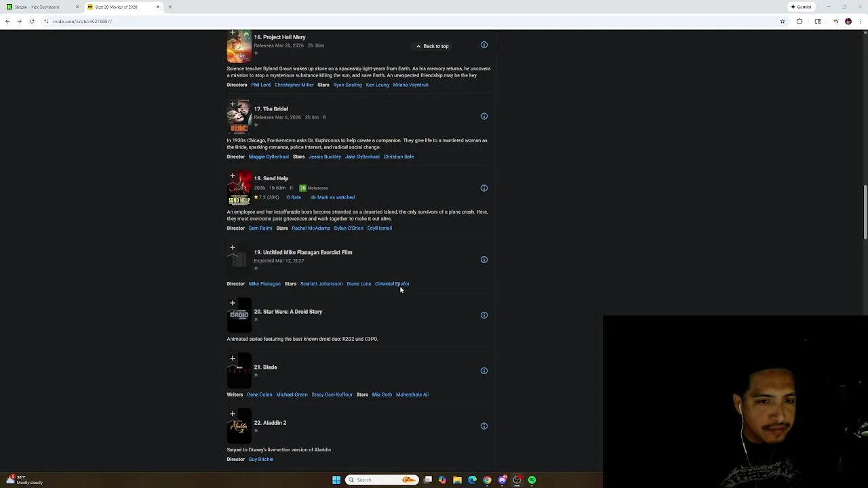Mark Send Help as watched
868x488 pixels.
point(333,197)
